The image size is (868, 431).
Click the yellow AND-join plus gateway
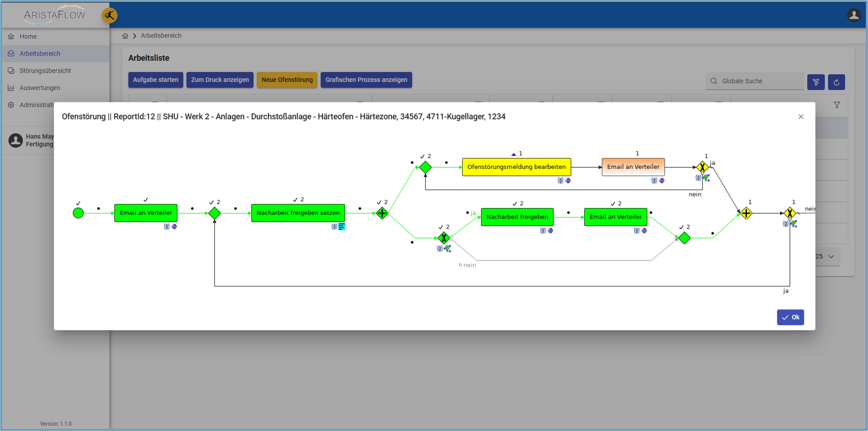tap(746, 213)
